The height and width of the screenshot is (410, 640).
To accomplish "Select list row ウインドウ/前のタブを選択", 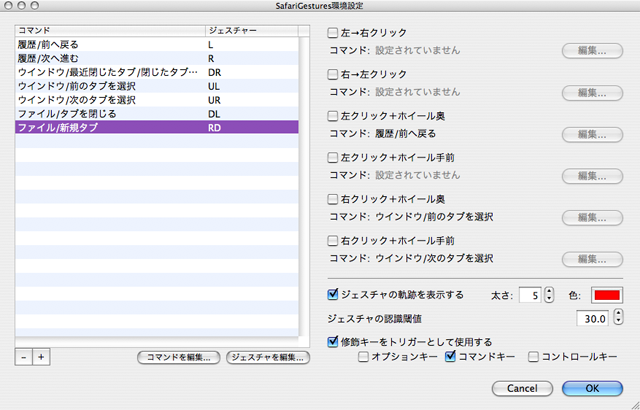I will [157, 86].
